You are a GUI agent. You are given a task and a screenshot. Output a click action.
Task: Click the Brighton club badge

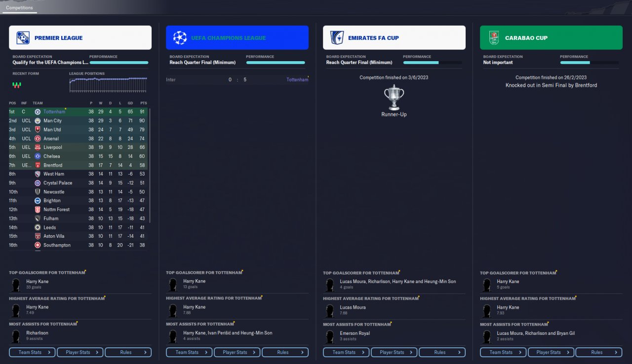click(38, 201)
